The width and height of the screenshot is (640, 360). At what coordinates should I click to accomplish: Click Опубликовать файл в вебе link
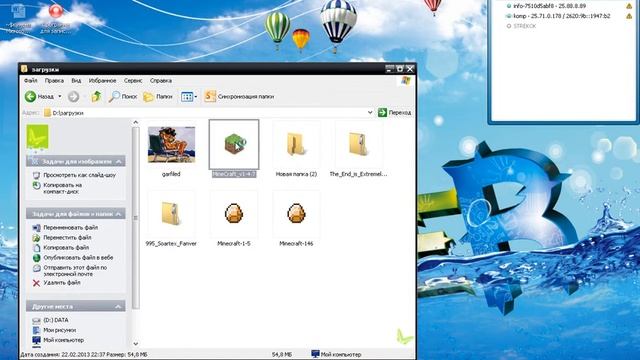pos(78,258)
